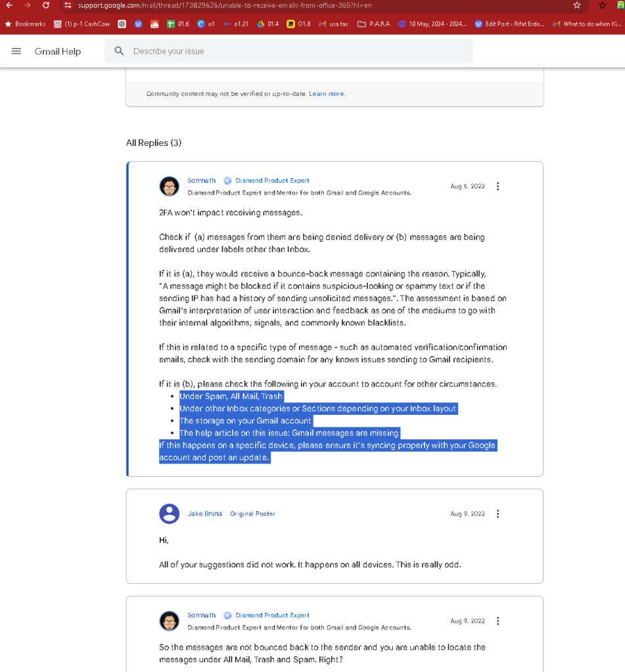Open the 10 May, 2024 bookmark
Viewport: 625px width, 672px height.
pos(432,24)
